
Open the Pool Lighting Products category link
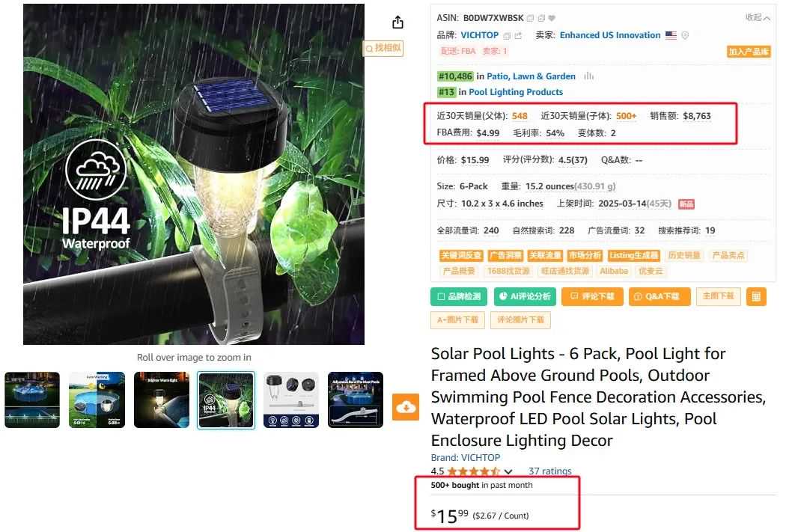[x=516, y=92]
